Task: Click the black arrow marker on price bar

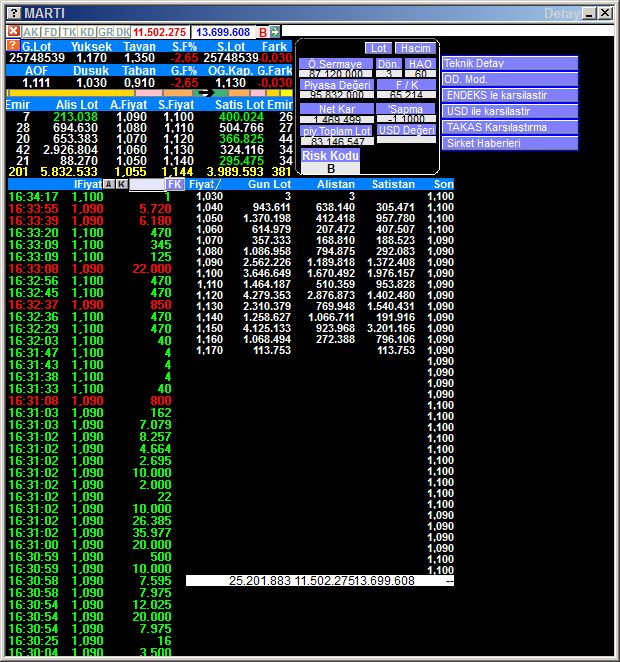Action: [x=204, y=93]
